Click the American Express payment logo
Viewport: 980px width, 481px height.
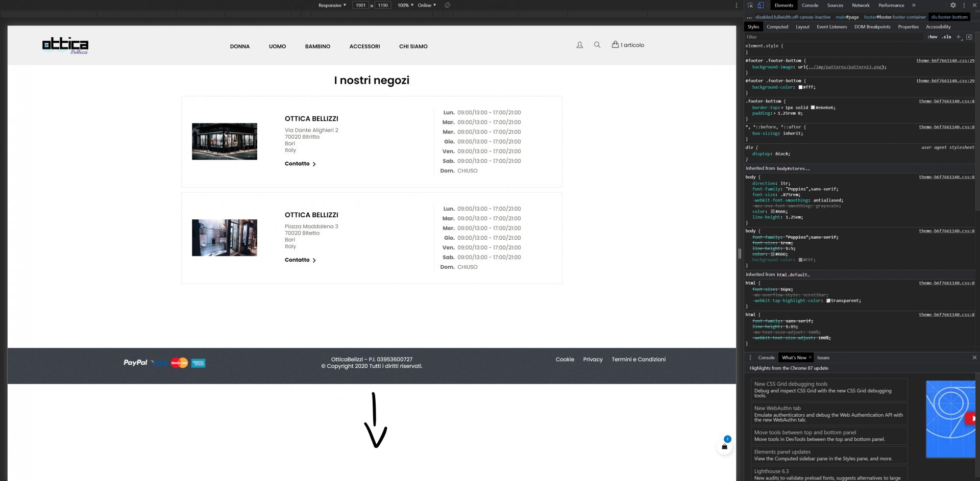click(199, 363)
